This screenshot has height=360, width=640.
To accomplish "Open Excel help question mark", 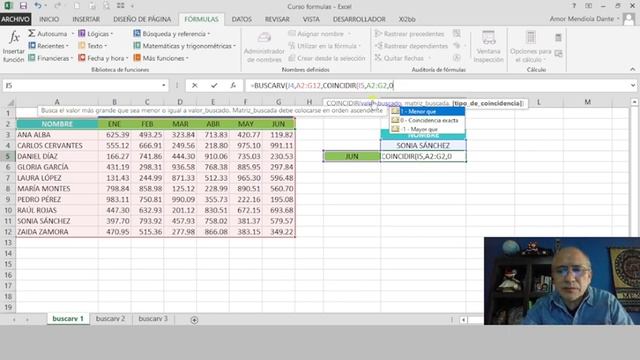I will (x=574, y=6).
